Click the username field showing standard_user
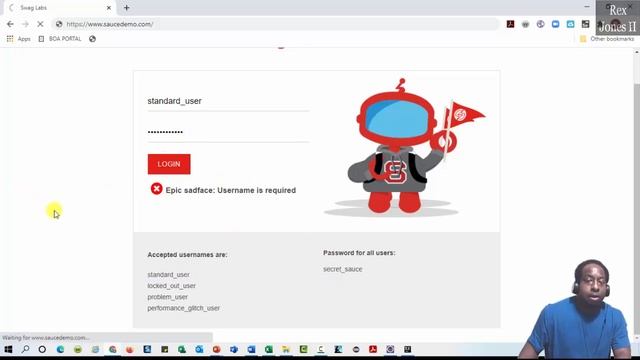The width and height of the screenshot is (640, 360). (x=228, y=101)
